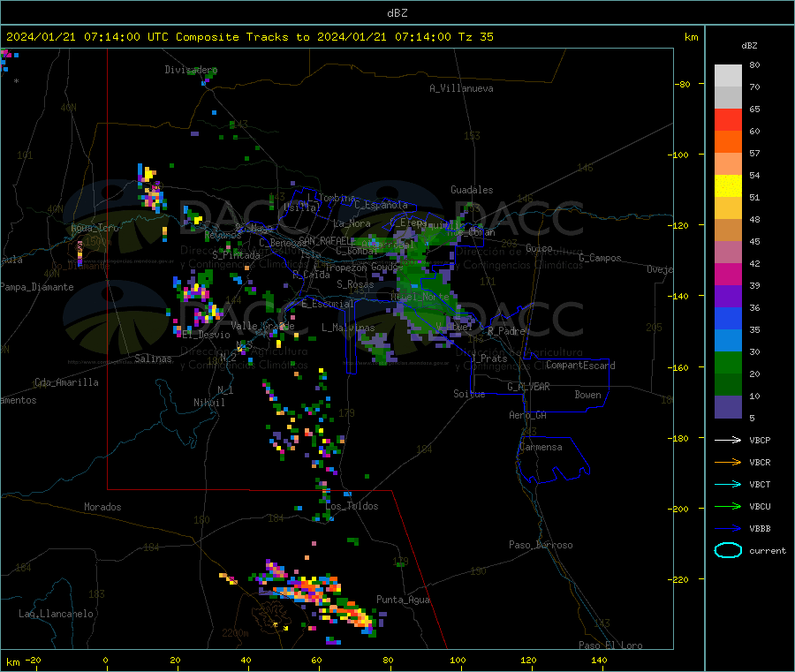The height and width of the screenshot is (672, 795).
Task: Click the cyan 'current' ellipse legend icon
Action: [x=728, y=550]
